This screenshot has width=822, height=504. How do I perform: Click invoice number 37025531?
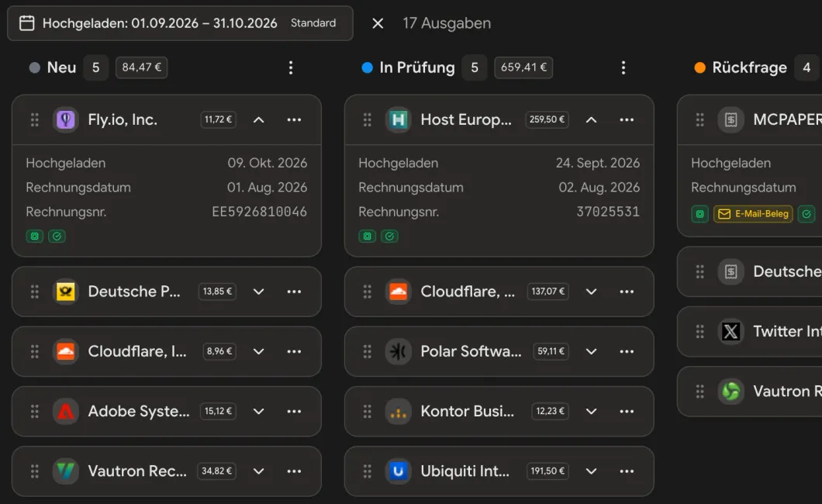[608, 212]
